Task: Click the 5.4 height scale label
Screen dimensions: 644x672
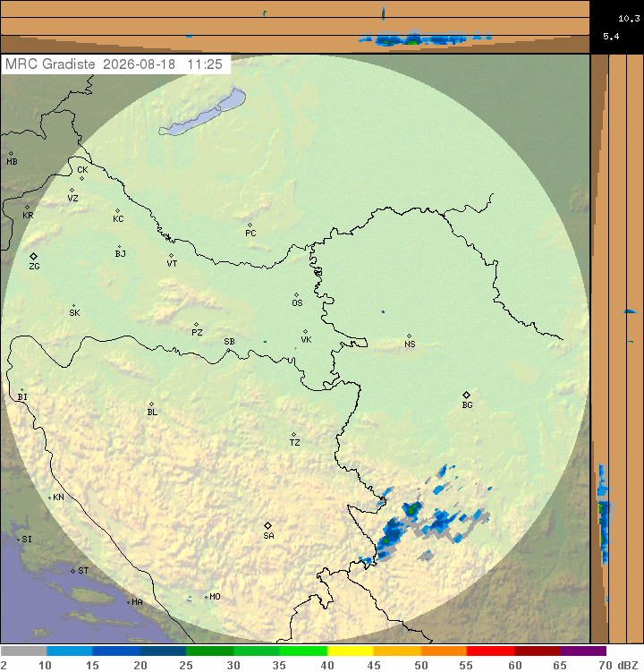Action: coord(611,37)
